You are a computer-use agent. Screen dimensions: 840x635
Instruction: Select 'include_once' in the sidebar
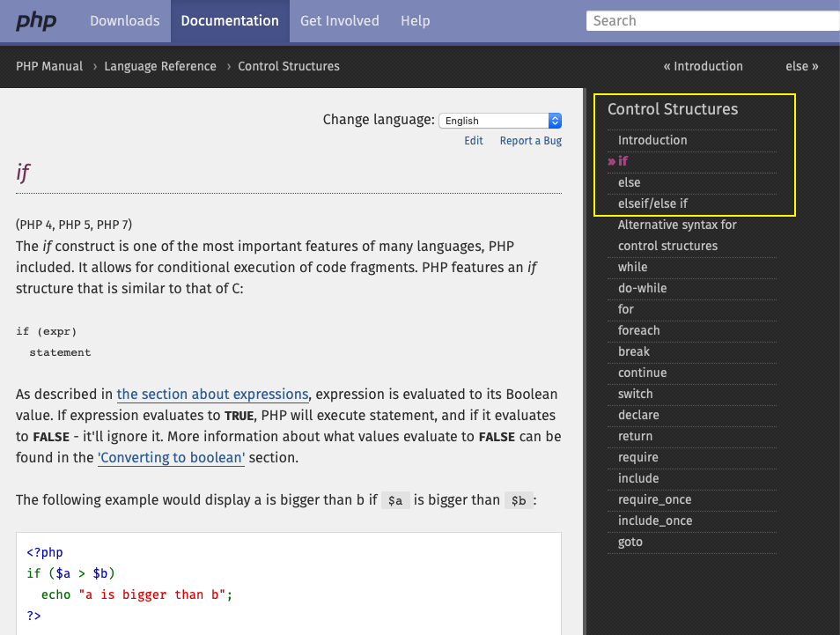[x=654, y=521]
